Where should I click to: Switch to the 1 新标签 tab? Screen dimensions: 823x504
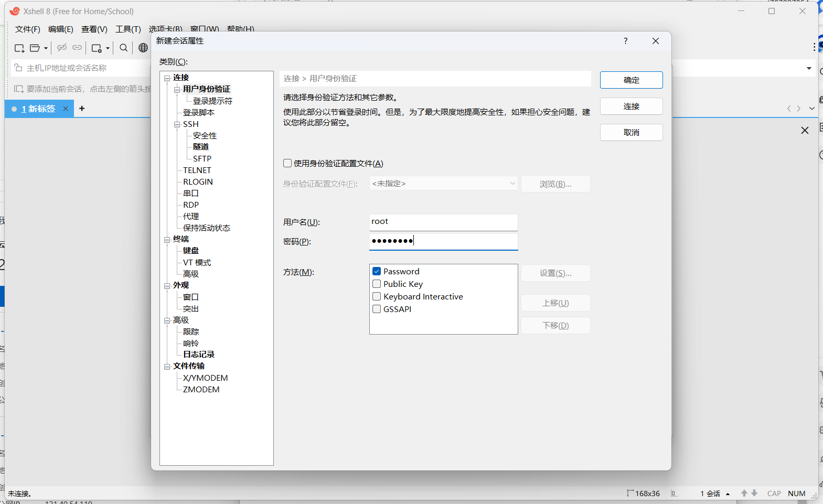(38, 109)
